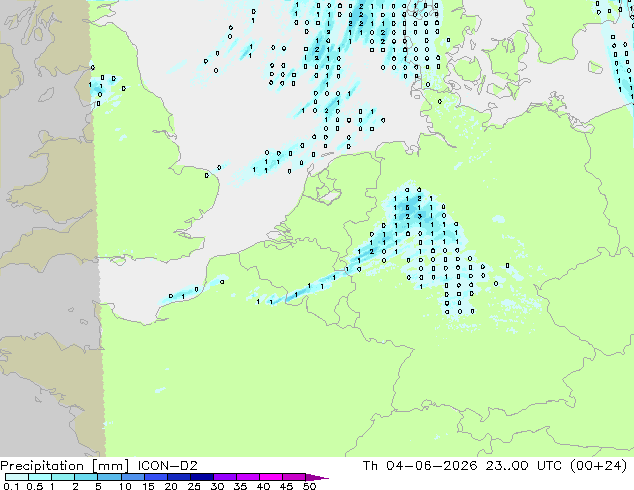
Task: Click the '(00+24)' forecast offset text
Action: (x=598, y=466)
